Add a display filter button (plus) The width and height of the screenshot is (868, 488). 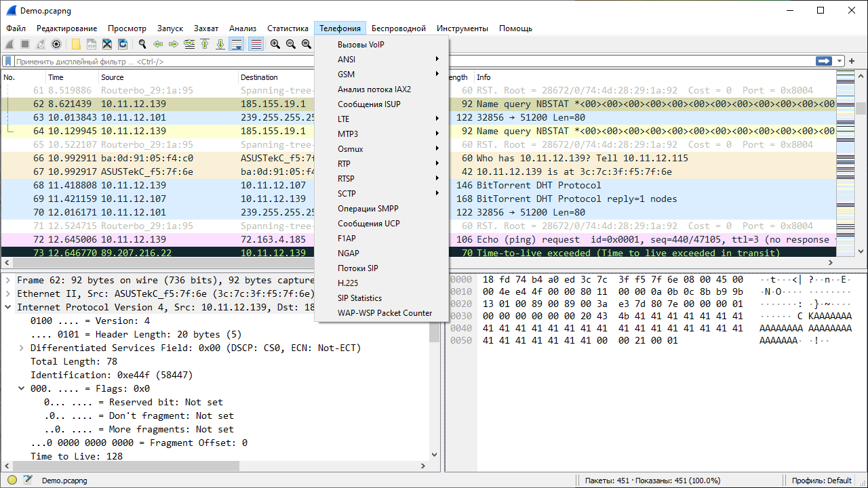pos(852,61)
